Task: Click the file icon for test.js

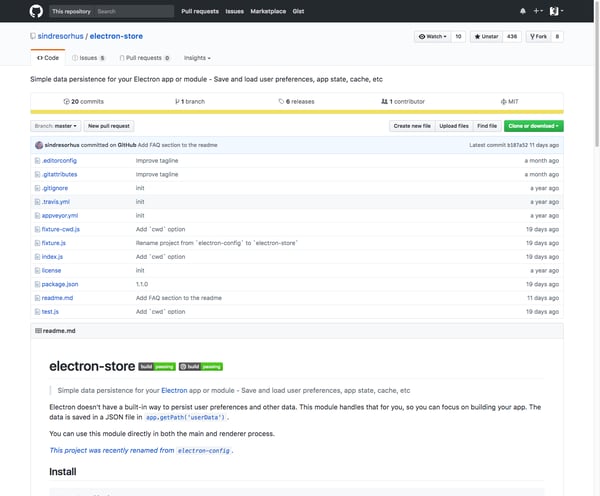Action: click(37, 312)
